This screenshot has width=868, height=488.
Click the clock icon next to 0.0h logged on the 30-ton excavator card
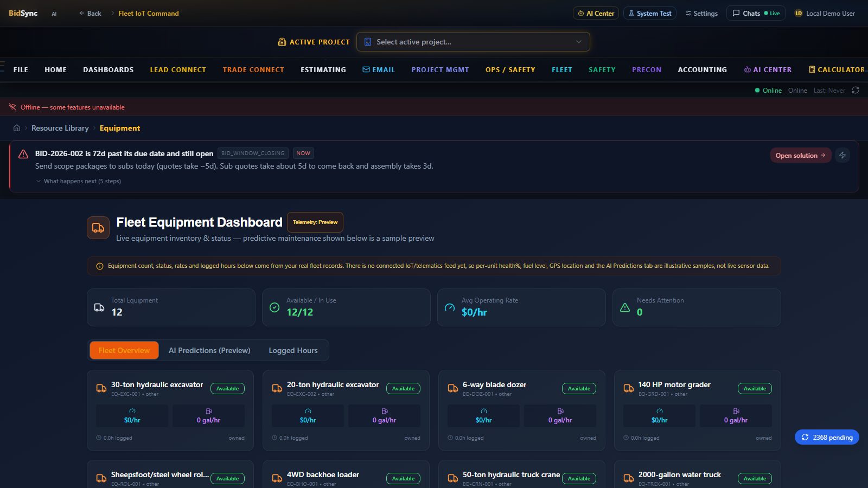pos(99,438)
